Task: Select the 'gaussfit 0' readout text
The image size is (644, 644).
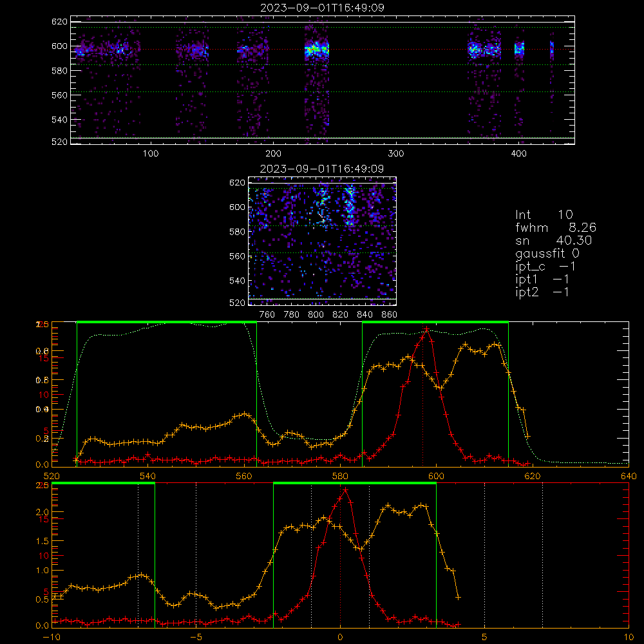Action: coord(547,253)
